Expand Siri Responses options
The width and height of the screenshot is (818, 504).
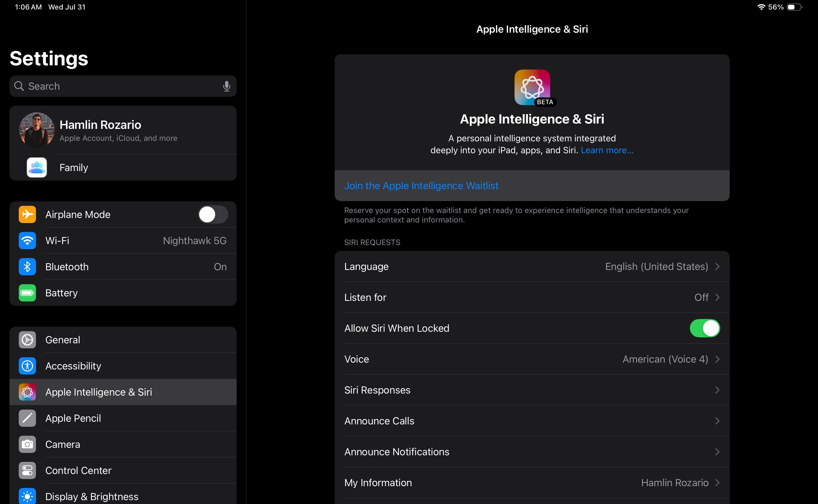(x=532, y=390)
